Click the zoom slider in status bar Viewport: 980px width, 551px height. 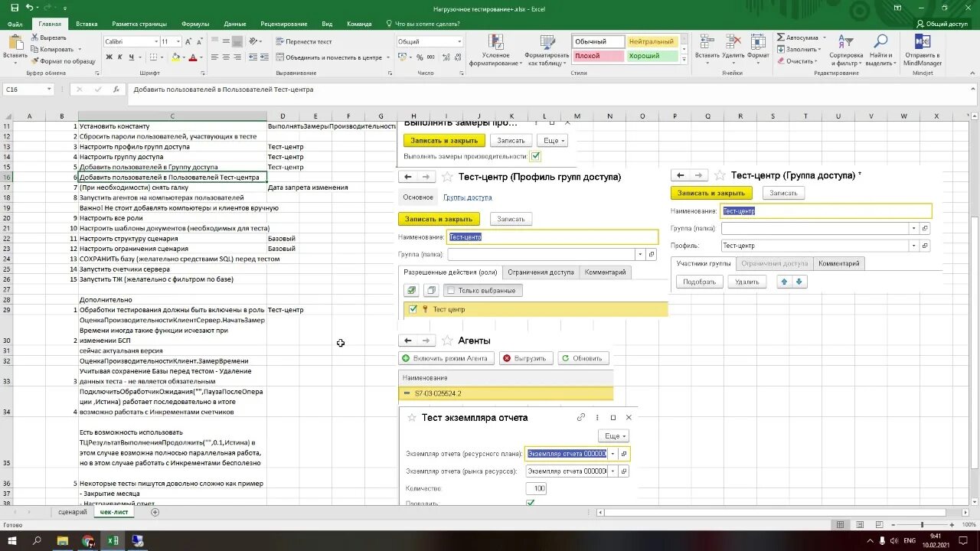click(x=922, y=524)
